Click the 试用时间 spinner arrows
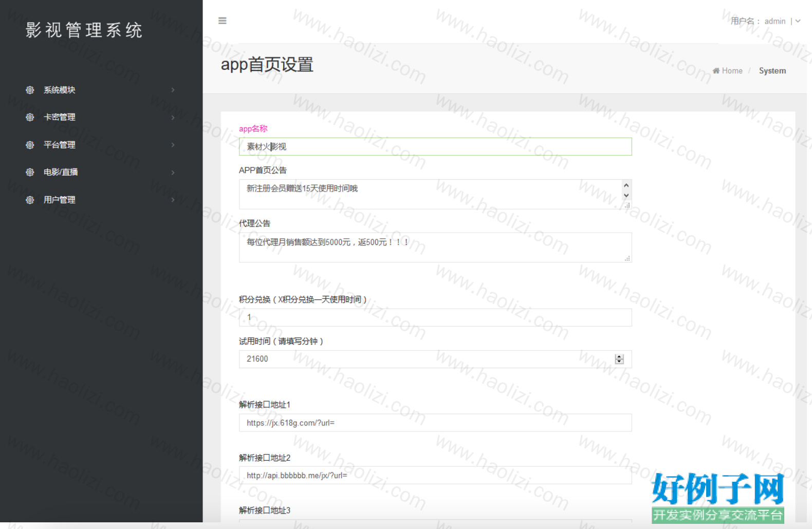Screen dimensions: 812x529 pos(619,359)
